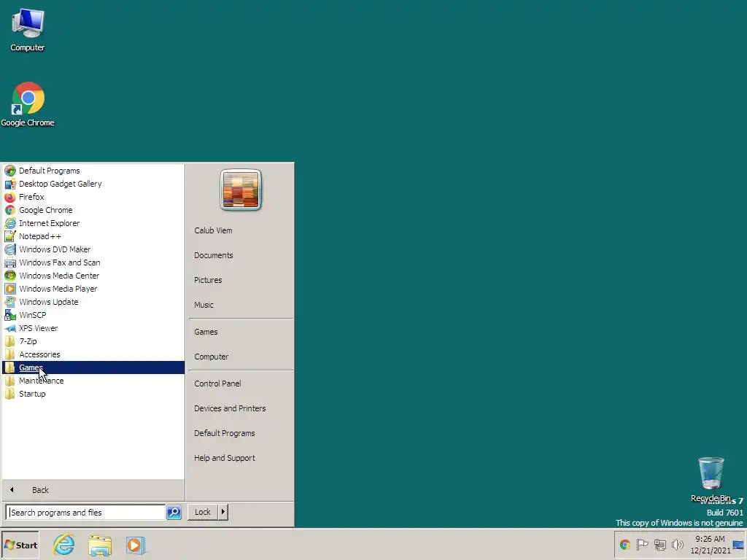Select the Google Chrome desktop shortcut
The height and width of the screenshot is (560, 747).
(x=28, y=104)
